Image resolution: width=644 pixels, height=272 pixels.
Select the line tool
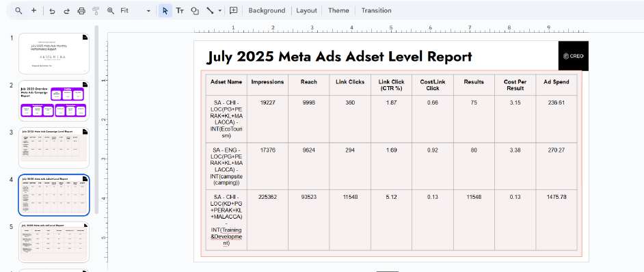coord(210,11)
